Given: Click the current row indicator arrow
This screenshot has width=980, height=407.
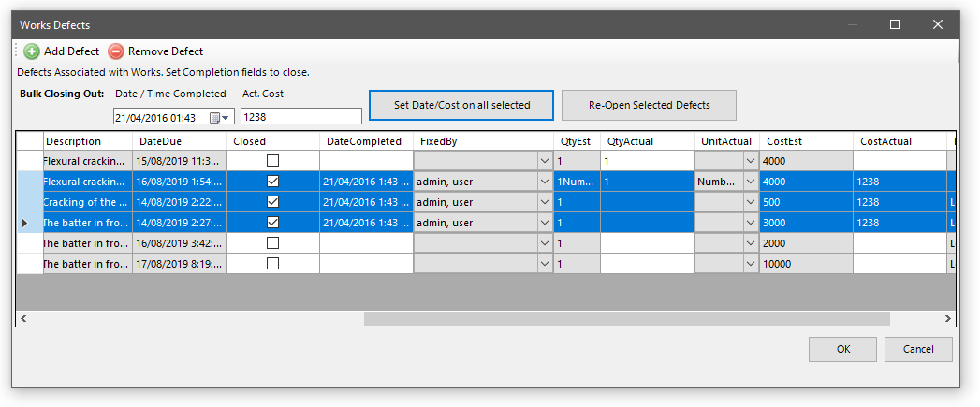Looking at the screenshot, I should point(24,223).
